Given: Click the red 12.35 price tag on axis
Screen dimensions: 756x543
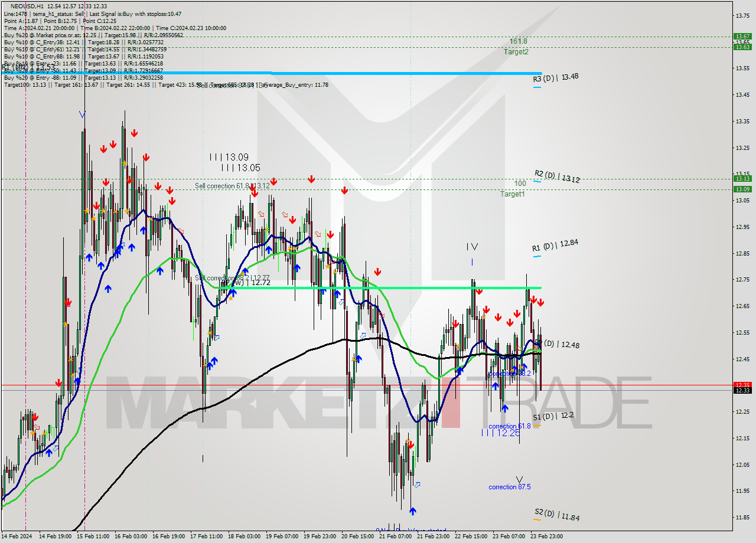Looking at the screenshot, I should 742,385.
